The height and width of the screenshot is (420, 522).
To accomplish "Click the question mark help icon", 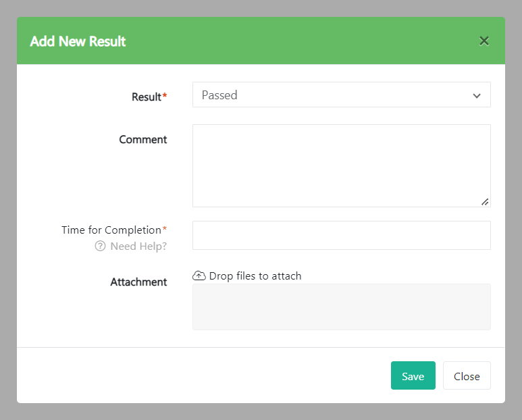I will (100, 246).
